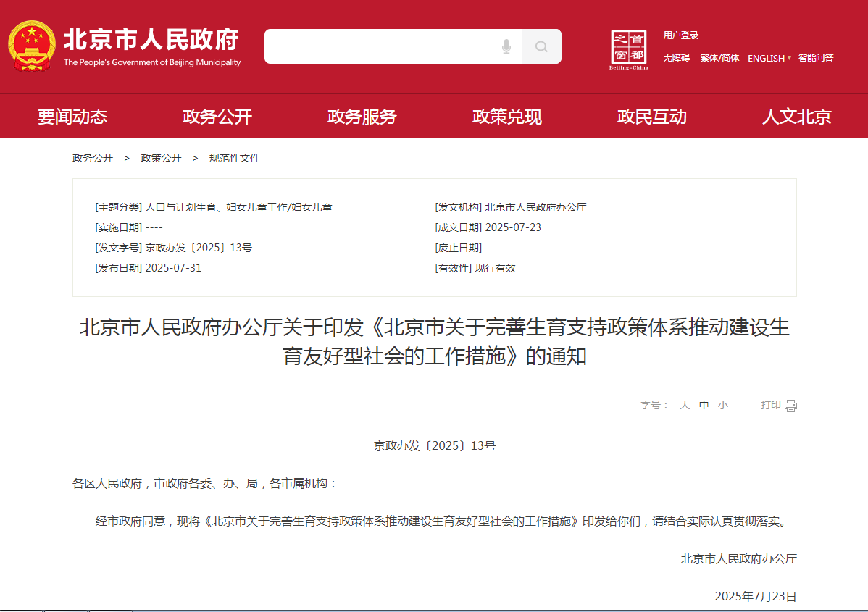The width and height of the screenshot is (868, 612).
Task: Open the 要闻动态 navigation menu
Action: tap(72, 117)
